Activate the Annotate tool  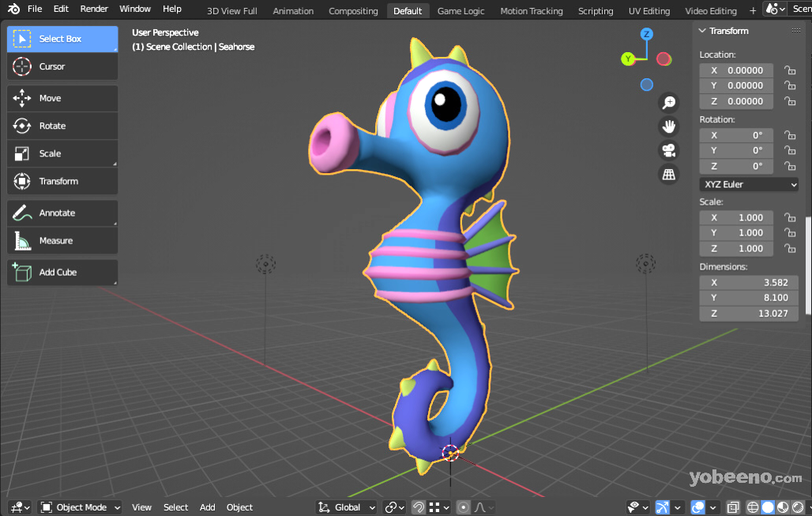62,213
